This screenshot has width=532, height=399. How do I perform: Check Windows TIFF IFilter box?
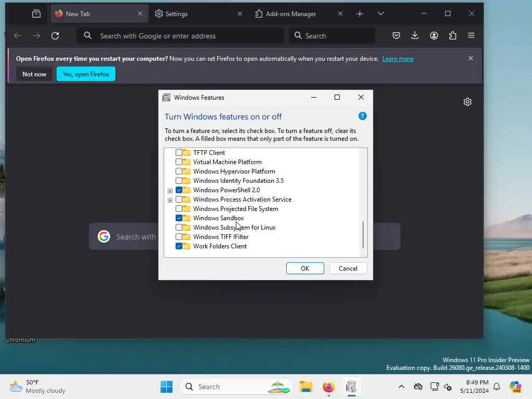(179, 236)
